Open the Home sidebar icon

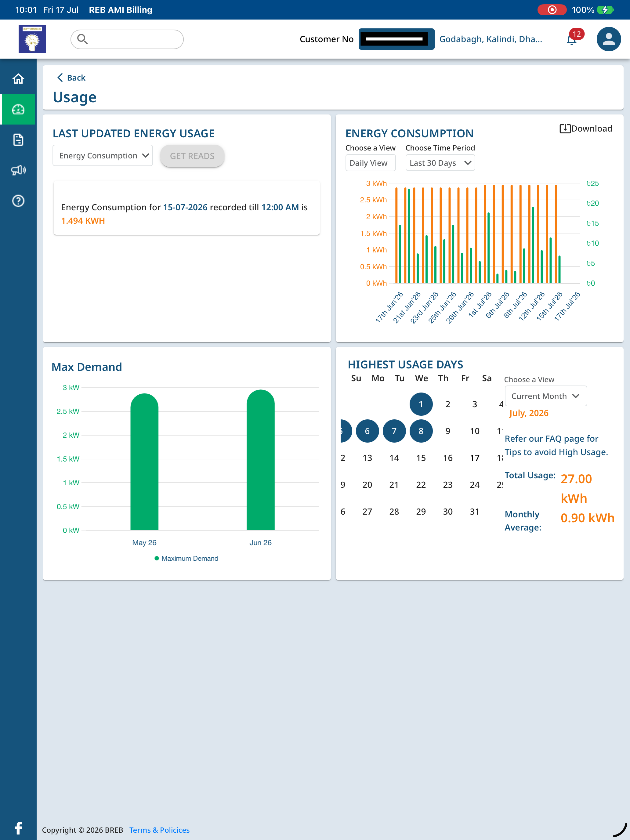tap(18, 79)
